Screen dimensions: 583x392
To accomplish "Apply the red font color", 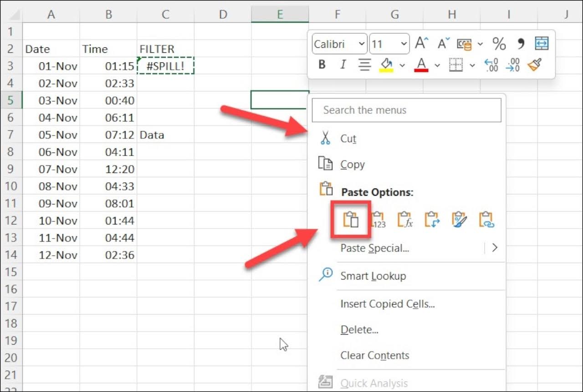I will coord(421,65).
